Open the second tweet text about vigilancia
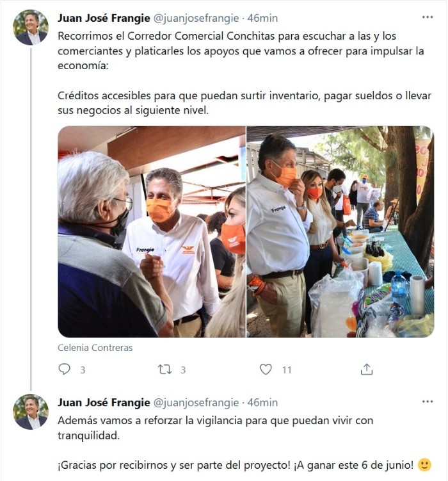Screen dimensions: 448x481 tap(216, 428)
